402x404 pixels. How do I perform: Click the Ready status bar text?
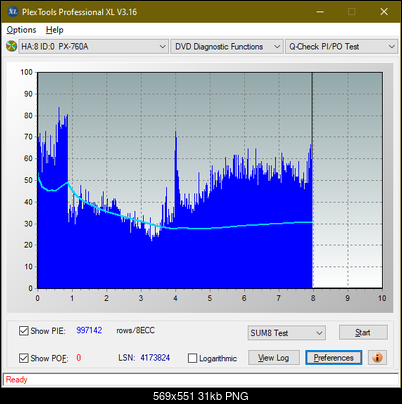(17, 379)
